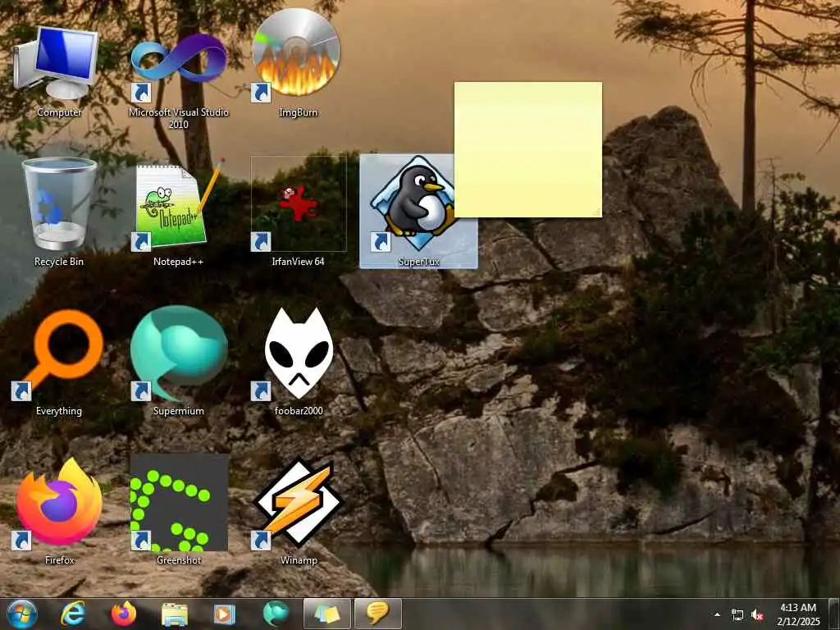Click the Recycle Bin label text
This screenshot has width=840, height=630.
59,262
